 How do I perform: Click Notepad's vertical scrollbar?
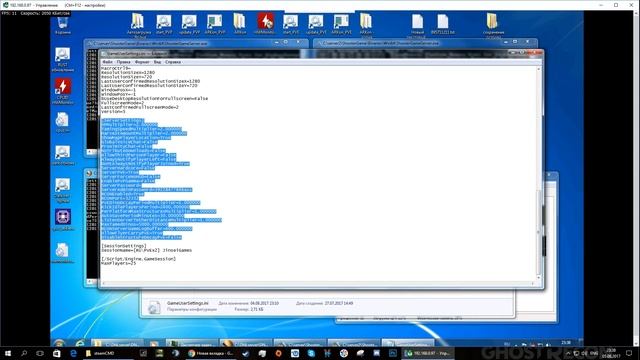click(x=538, y=173)
